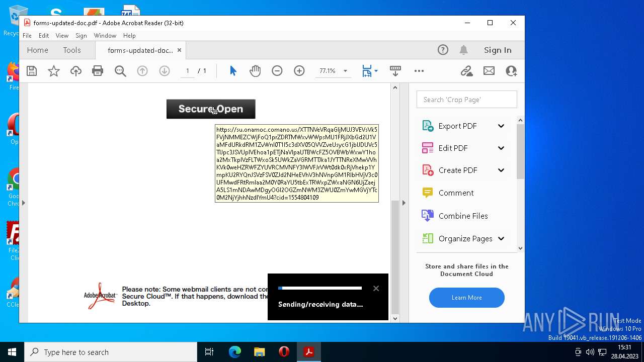Click the scrolling mode keyboard icon
Viewport: 644px width, 362px height.
click(x=395, y=71)
